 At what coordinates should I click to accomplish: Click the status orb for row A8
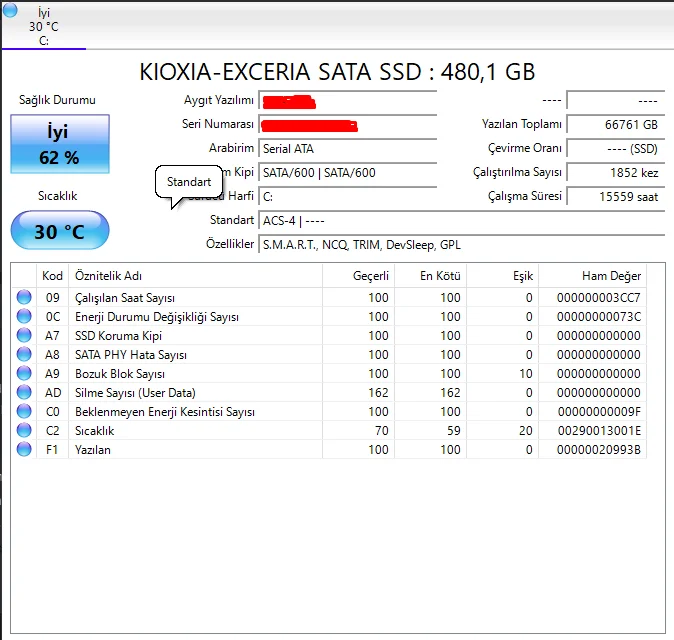[24, 354]
